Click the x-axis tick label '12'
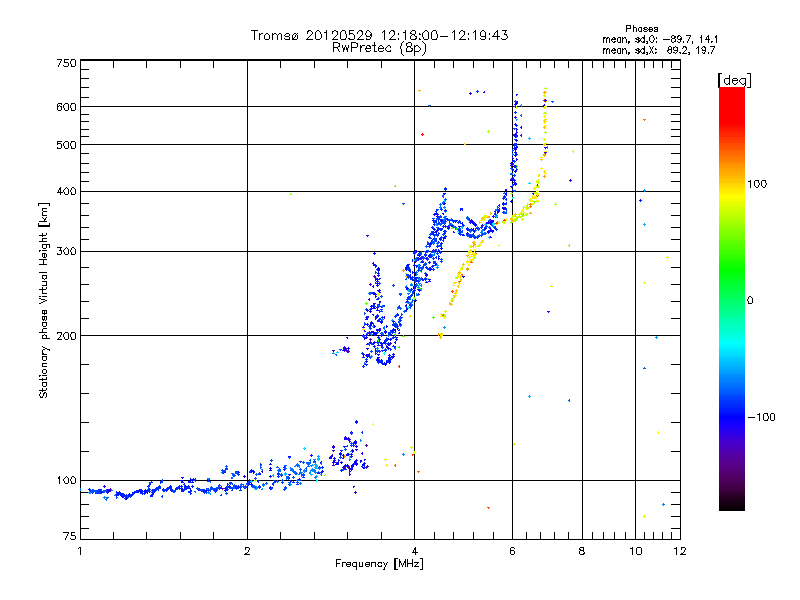 680,551
